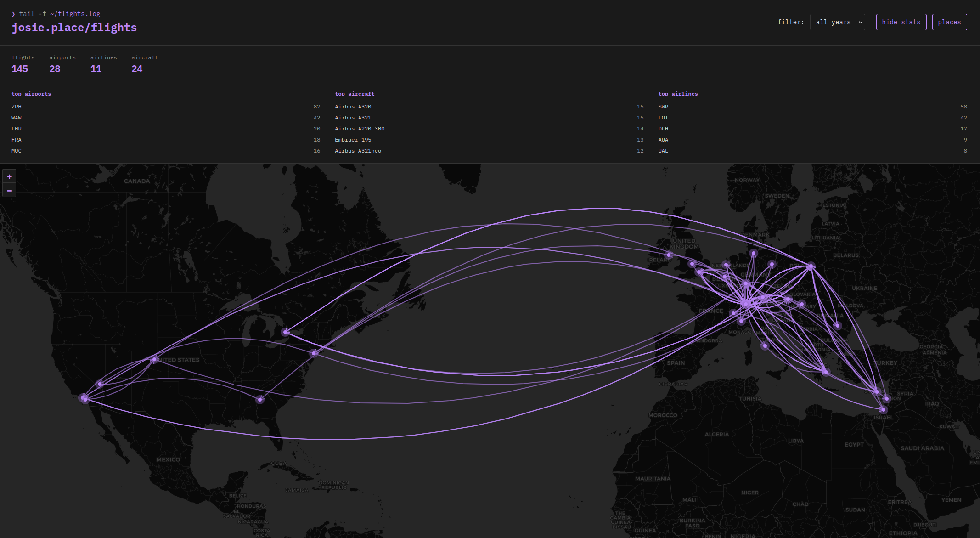Toggle the hide stats button
This screenshot has height=538, width=980.
[x=901, y=22]
